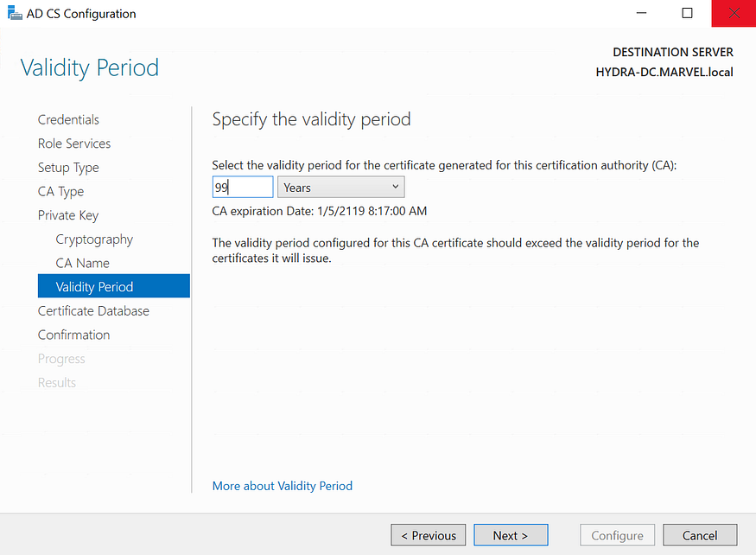Open the Cryptography settings step
This screenshot has width=756, height=555.
click(x=94, y=239)
